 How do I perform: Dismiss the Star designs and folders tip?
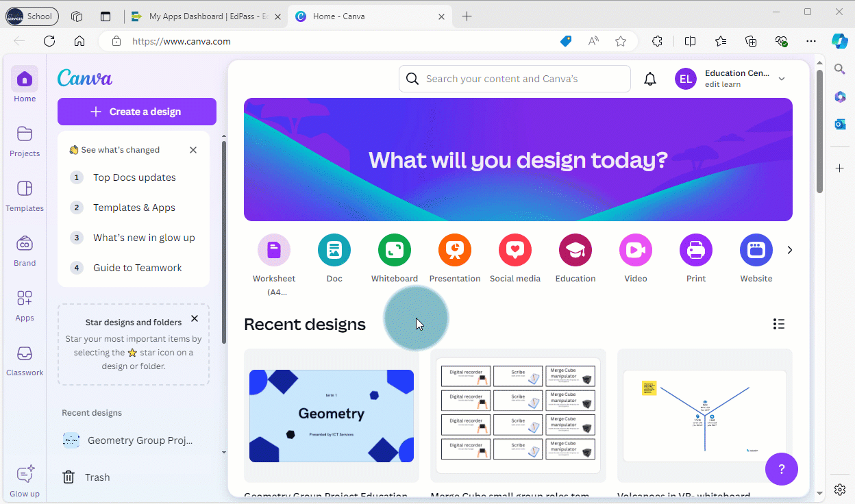[x=195, y=318]
